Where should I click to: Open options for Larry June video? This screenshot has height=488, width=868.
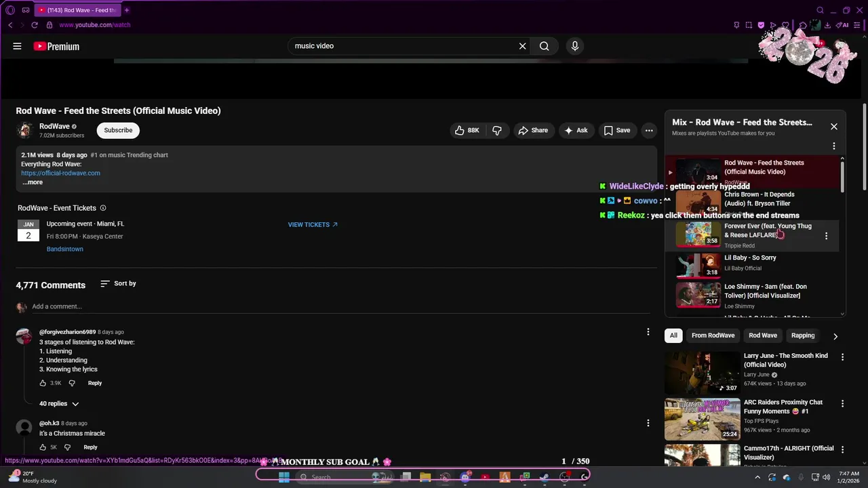coord(843,357)
